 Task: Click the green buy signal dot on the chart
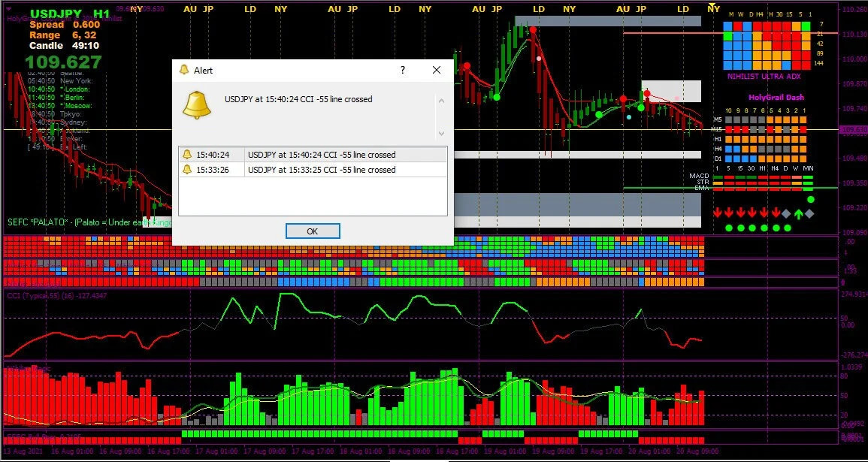coord(496,98)
